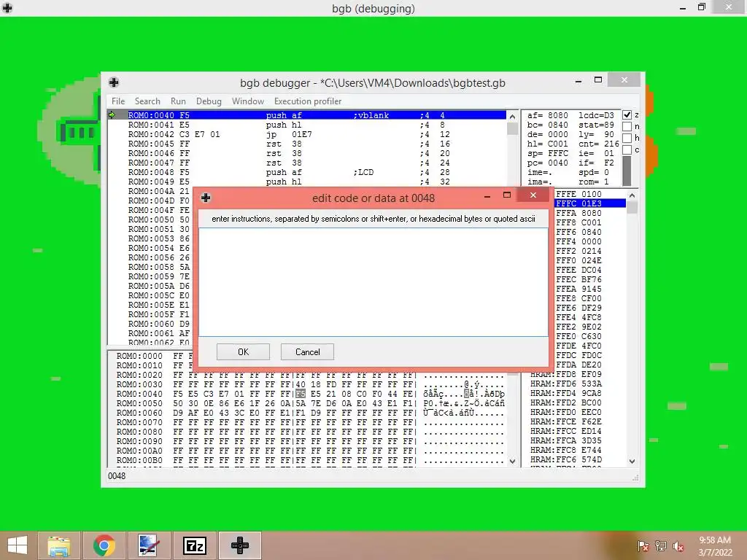Click the edit code dialog system icon

206,198
